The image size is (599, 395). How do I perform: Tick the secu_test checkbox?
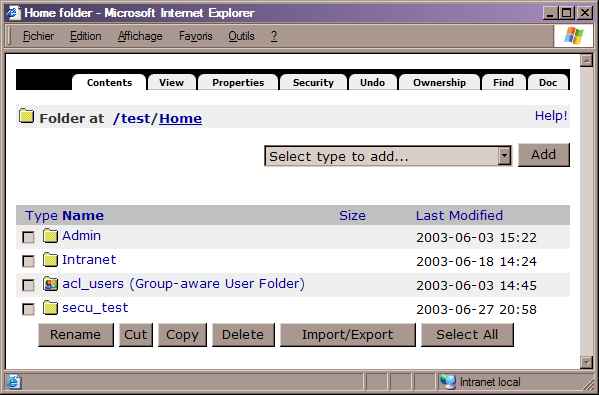pyautogui.click(x=28, y=309)
